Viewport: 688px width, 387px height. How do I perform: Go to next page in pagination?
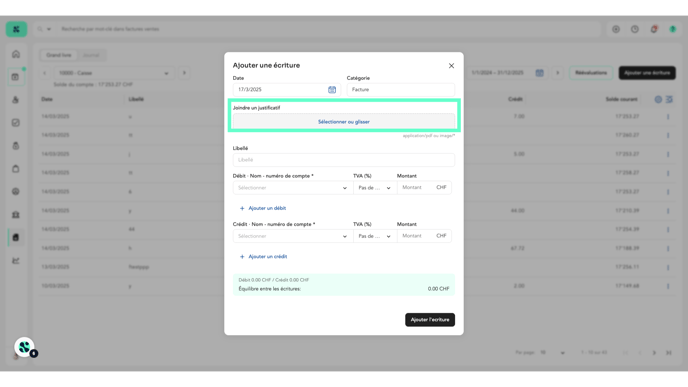[x=654, y=353]
